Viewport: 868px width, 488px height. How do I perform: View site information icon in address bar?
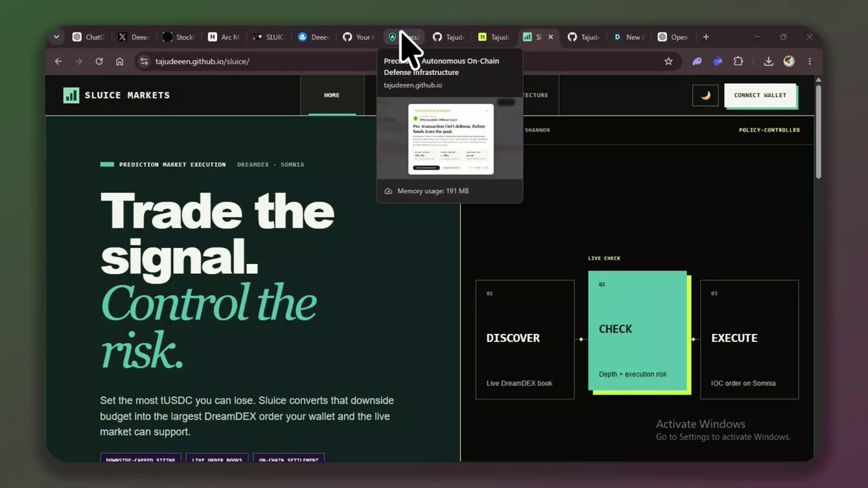point(144,61)
